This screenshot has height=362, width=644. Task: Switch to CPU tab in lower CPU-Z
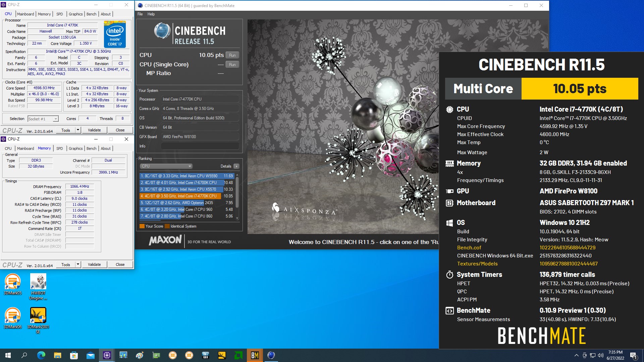click(x=8, y=148)
